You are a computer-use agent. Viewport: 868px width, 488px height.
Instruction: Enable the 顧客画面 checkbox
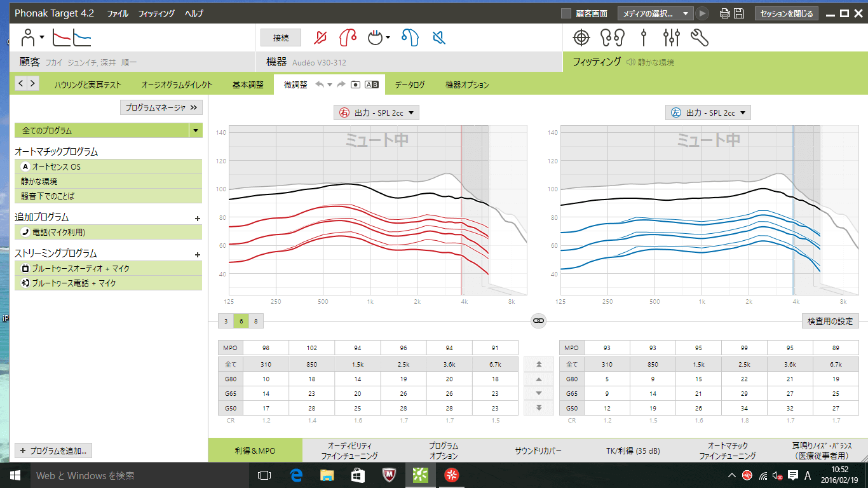coord(566,13)
